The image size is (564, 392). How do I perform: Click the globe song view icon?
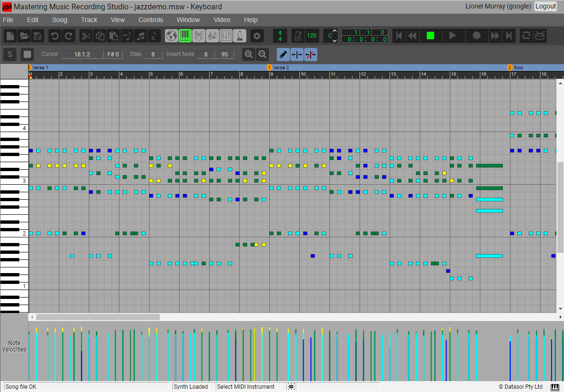172,36
